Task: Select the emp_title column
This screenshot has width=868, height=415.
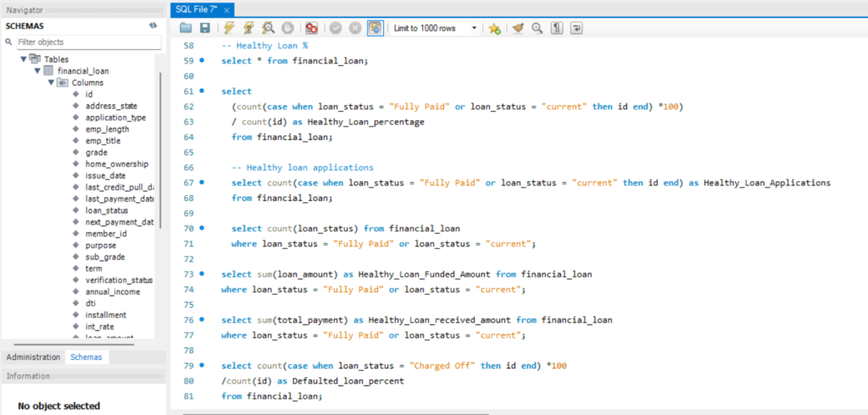Action: tap(103, 141)
